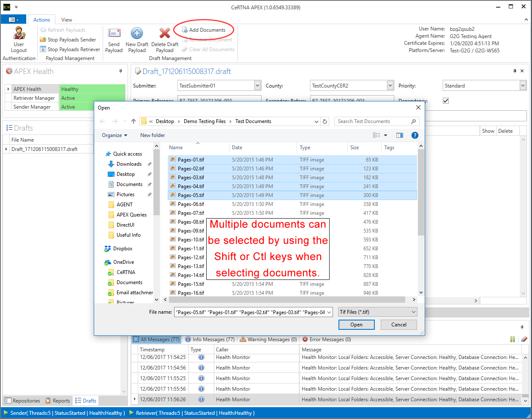Viewport: 532px width, 419px height.
Task: Cancel the Open file dialog
Action: coord(398,325)
